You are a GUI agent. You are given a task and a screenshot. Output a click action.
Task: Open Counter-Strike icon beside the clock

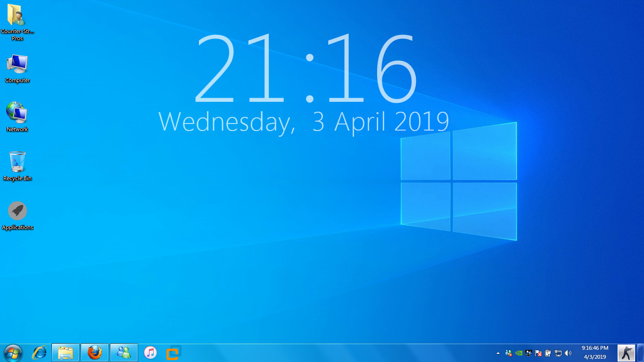pyautogui.click(x=626, y=353)
